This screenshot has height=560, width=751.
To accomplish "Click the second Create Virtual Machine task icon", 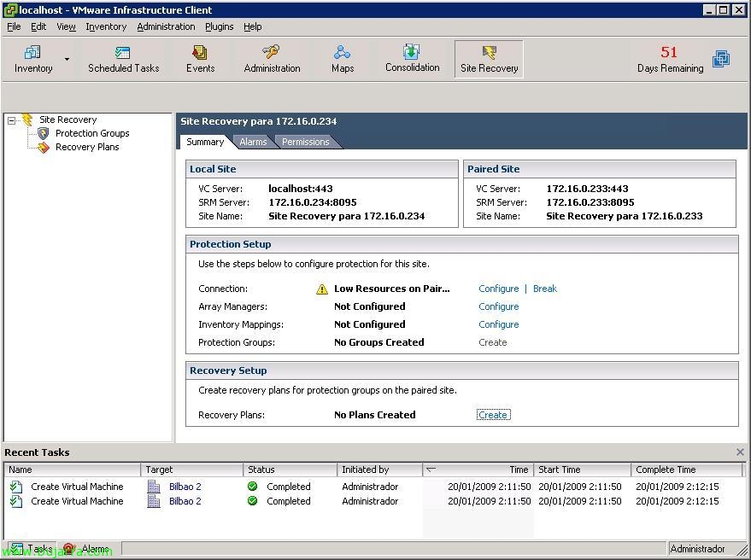I will 16,501.
